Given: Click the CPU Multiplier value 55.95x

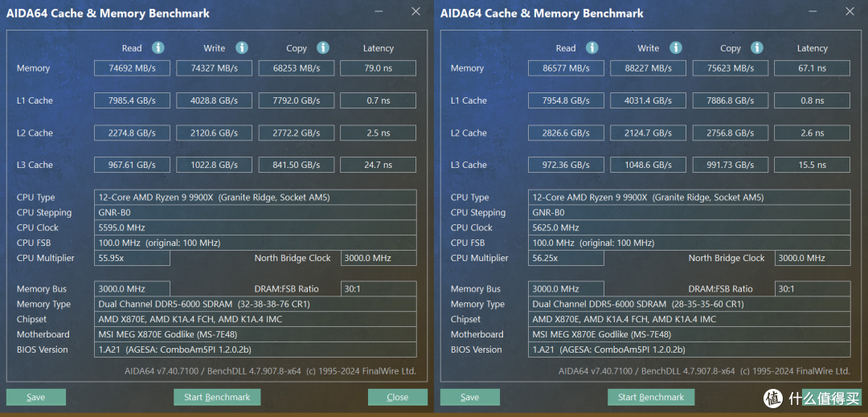Looking at the screenshot, I should coord(132,258).
